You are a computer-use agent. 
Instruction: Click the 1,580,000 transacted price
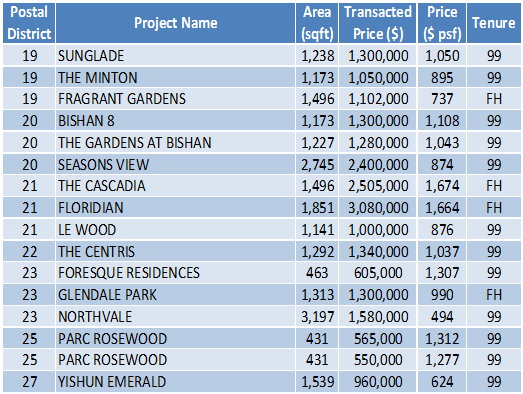[378, 317]
